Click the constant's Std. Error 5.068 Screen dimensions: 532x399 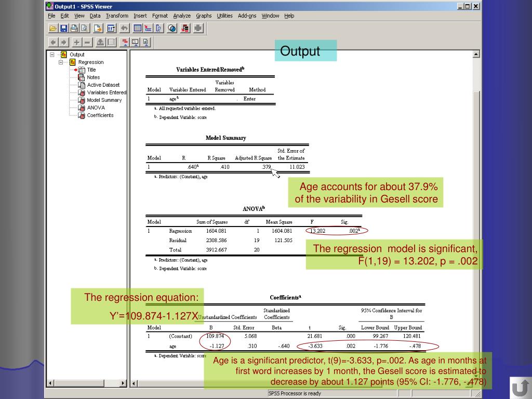[x=251, y=336]
